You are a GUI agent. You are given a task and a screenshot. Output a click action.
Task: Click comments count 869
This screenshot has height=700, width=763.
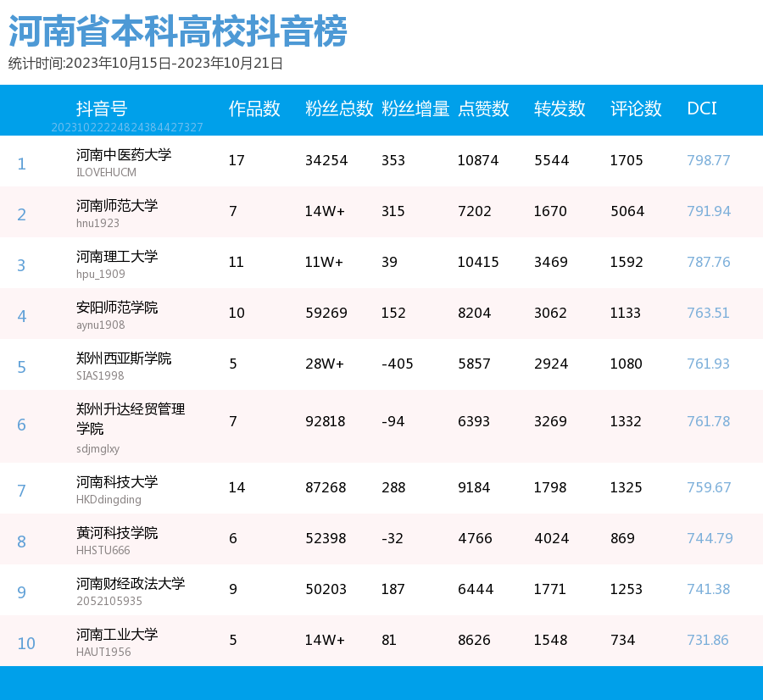[x=622, y=538]
